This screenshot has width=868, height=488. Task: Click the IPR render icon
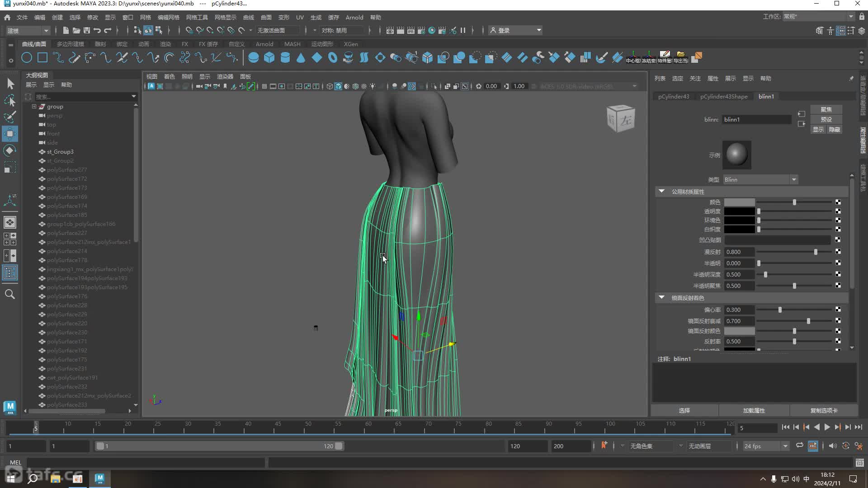[x=411, y=30]
